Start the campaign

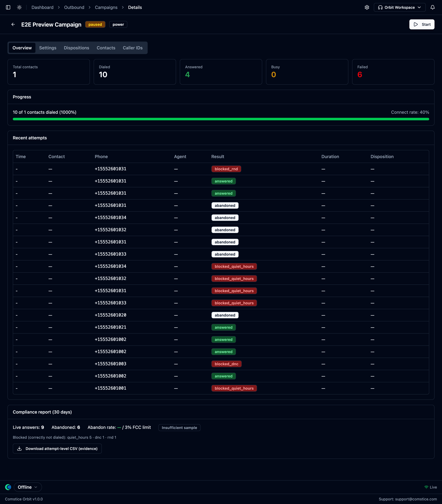[422, 24]
